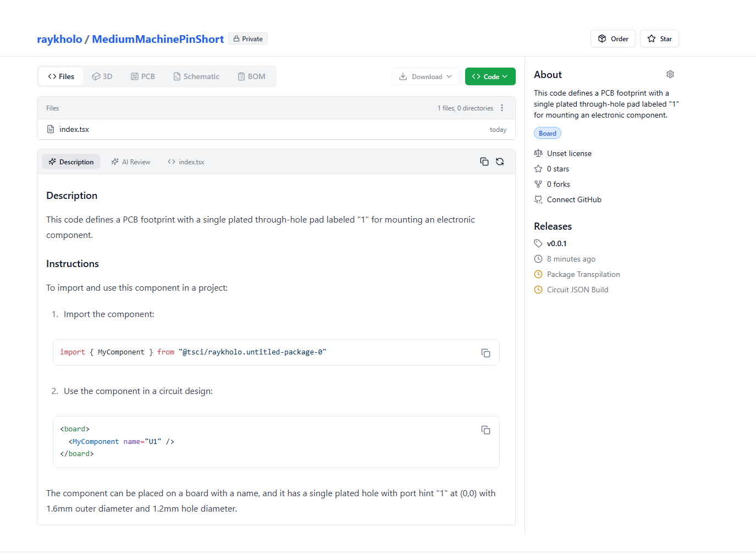Copy the board usage code snippet
The width and height of the screenshot is (756, 555).
(x=485, y=430)
